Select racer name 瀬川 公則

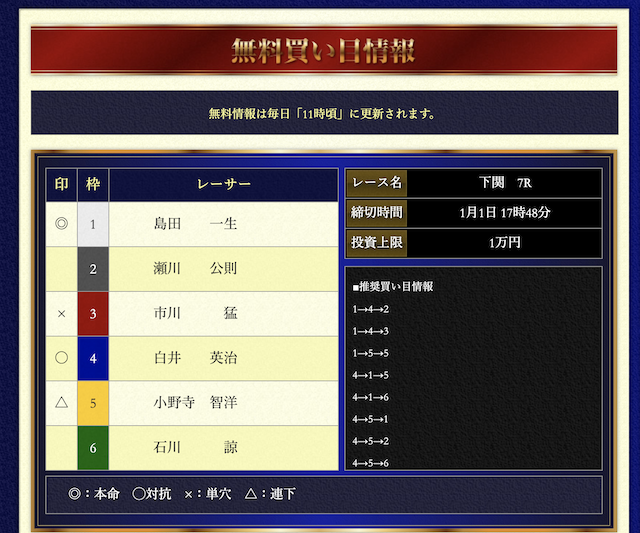click(x=195, y=269)
